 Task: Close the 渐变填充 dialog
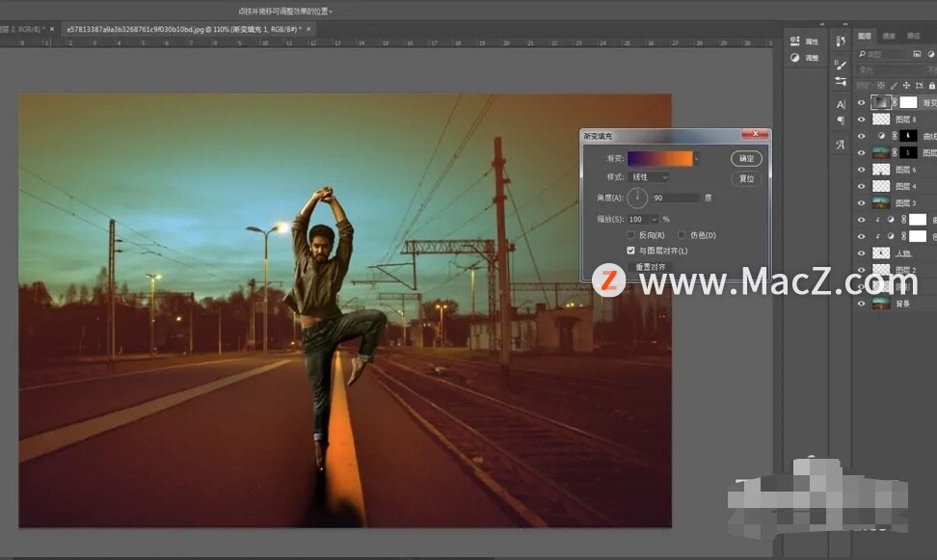(x=755, y=134)
